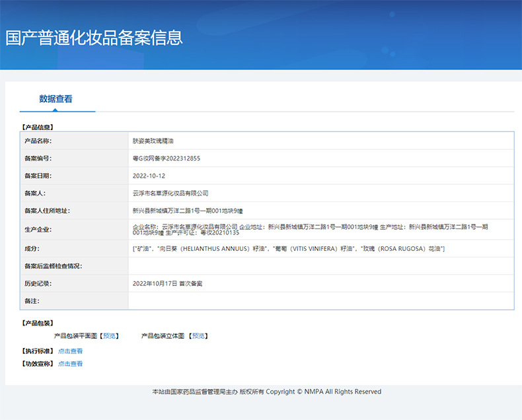Screen dimensions: 522x420
Task: Select the 产品包装 section heading
Action: (38, 323)
